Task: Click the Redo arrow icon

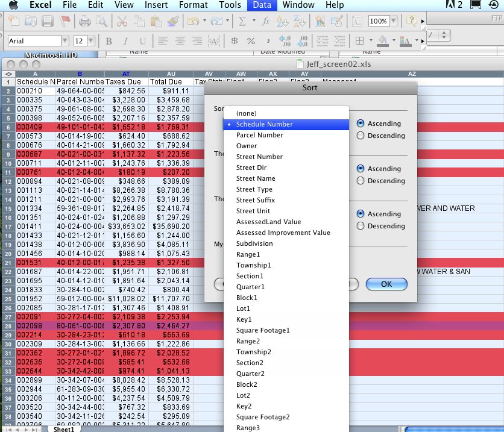Action: (x=216, y=21)
